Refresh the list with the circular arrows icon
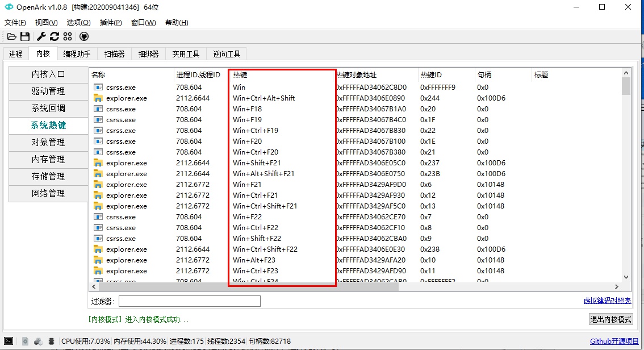The width and height of the screenshot is (644, 350). point(54,36)
